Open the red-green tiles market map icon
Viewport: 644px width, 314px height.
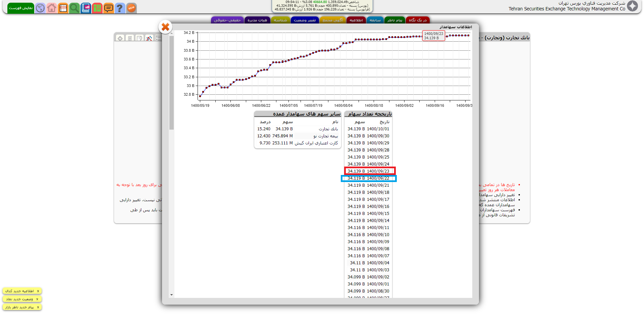point(97,8)
